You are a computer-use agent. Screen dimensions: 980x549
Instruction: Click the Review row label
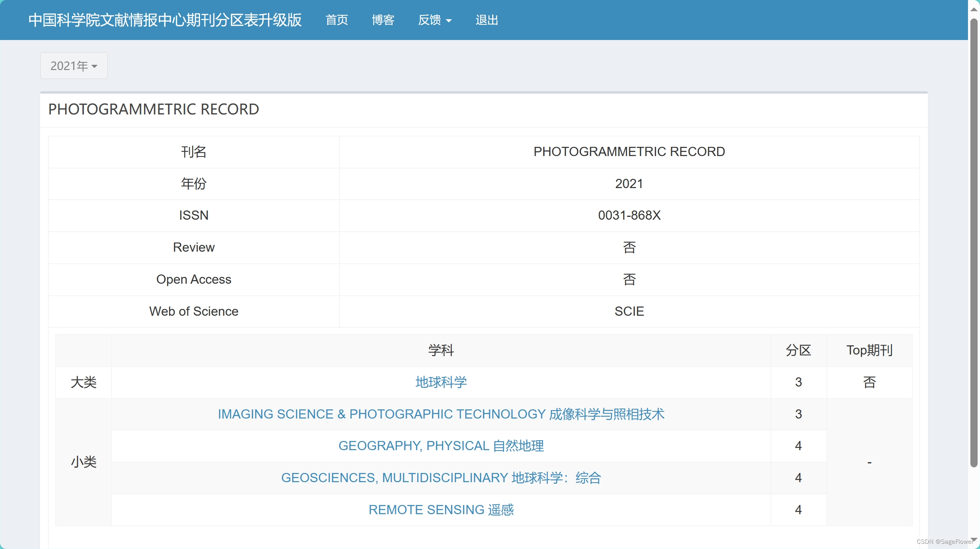pyautogui.click(x=194, y=247)
